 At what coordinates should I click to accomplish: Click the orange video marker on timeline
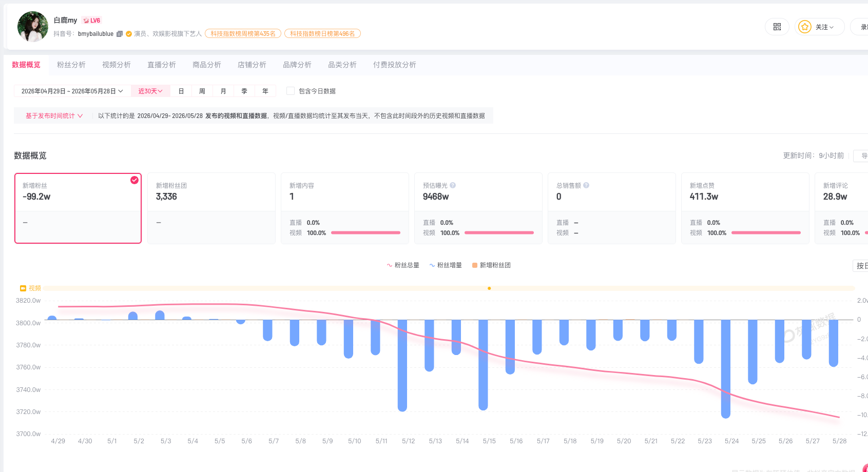[489, 288]
